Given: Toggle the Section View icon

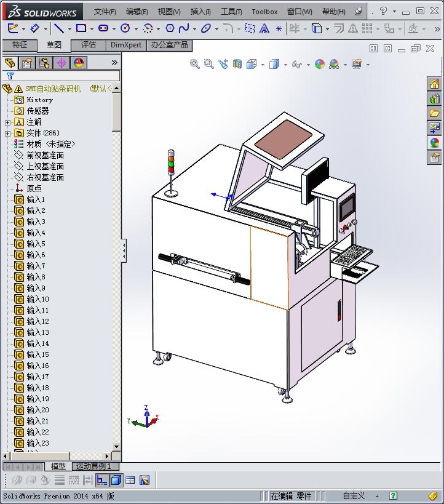Looking at the screenshot, I should (237, 64).
